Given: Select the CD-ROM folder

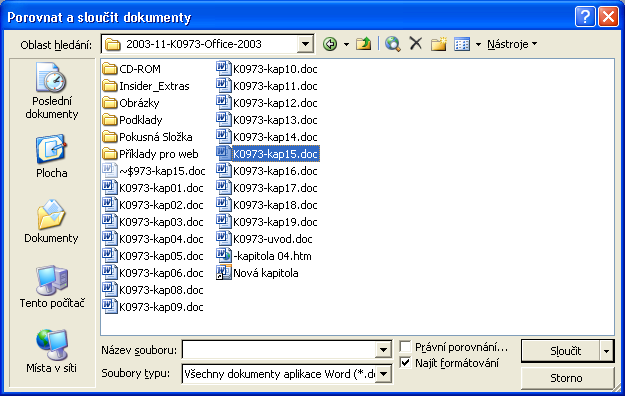Looking at the screenshot, I should tap(132, 69).
